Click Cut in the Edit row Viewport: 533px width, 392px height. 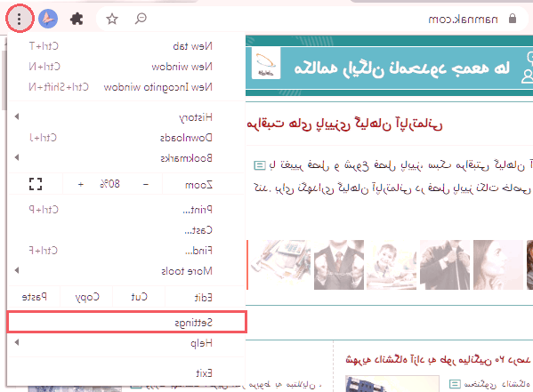coord(139,297)
